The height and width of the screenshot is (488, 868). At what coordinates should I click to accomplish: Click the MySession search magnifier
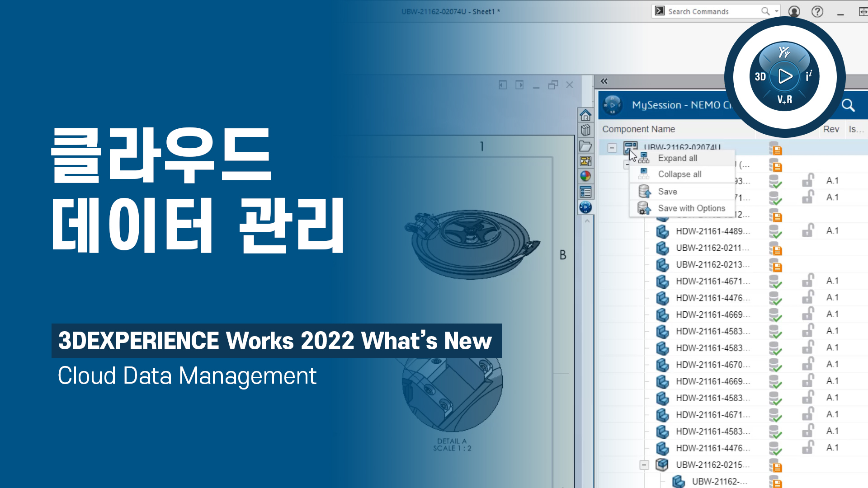point(848,105)
